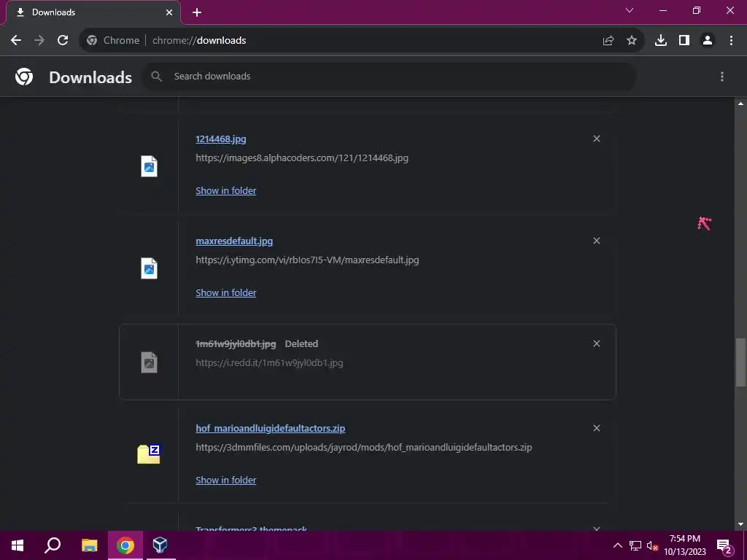Click the scrollbar down arrow

(x=740, y=524)
